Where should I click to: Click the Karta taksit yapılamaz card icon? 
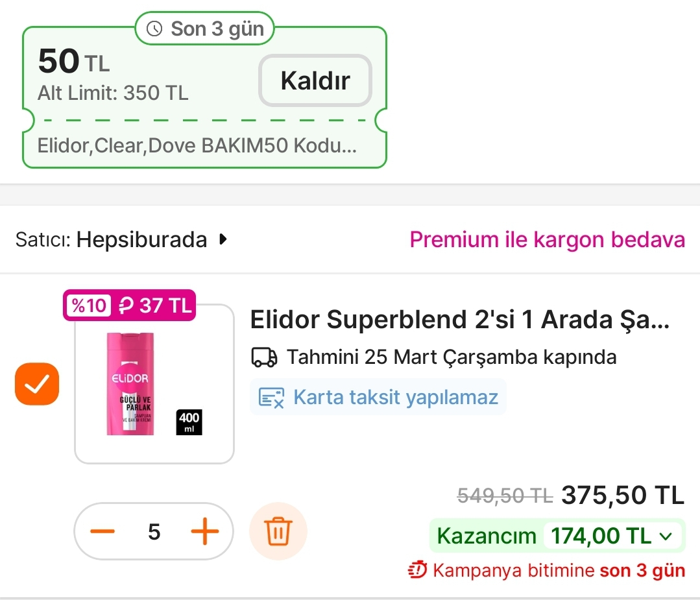point(271,397)
